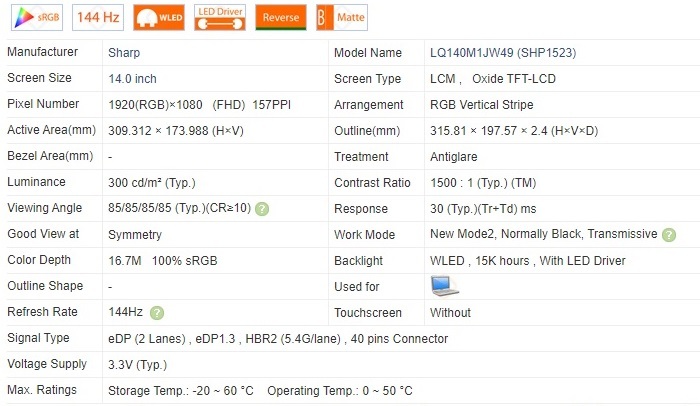Screen dimensions: 700x406
Task: Click the Good View at row label
Action: 43,234
